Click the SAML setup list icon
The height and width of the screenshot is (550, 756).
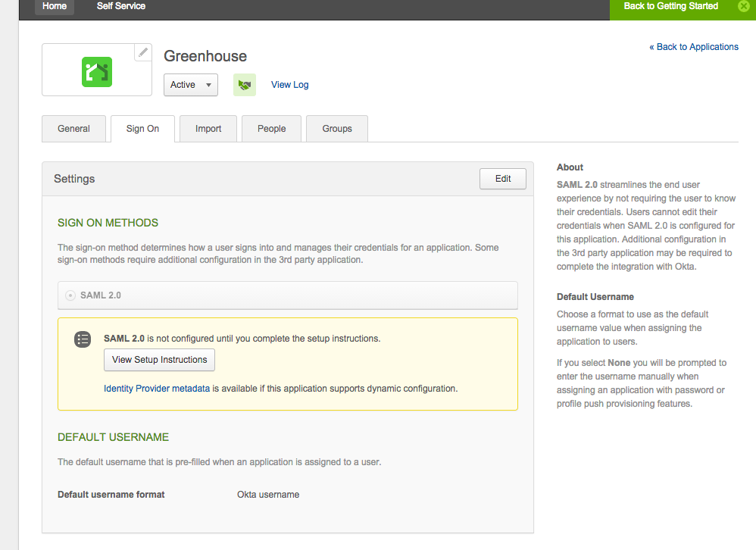[x=83, y=339]
